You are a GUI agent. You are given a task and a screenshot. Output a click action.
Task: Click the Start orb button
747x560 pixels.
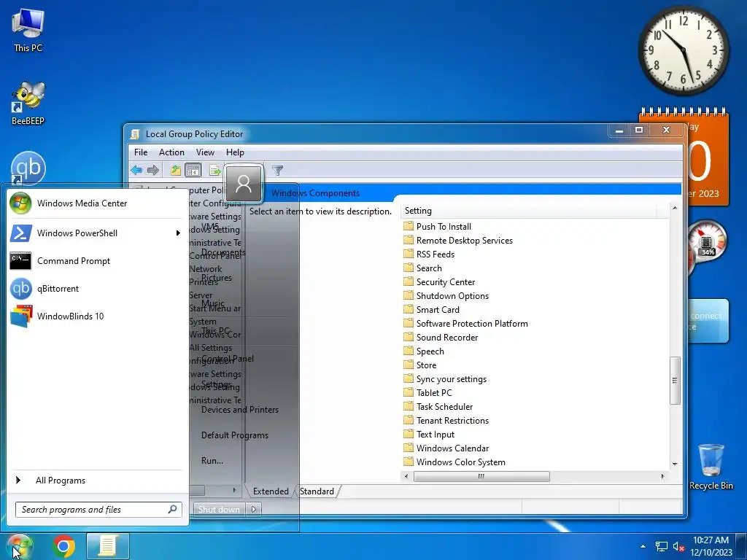click(x=19, y=546)
